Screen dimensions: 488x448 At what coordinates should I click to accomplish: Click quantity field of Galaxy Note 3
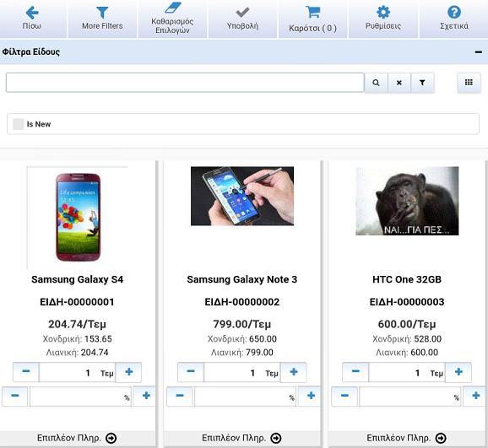click(x=241, y=372)
